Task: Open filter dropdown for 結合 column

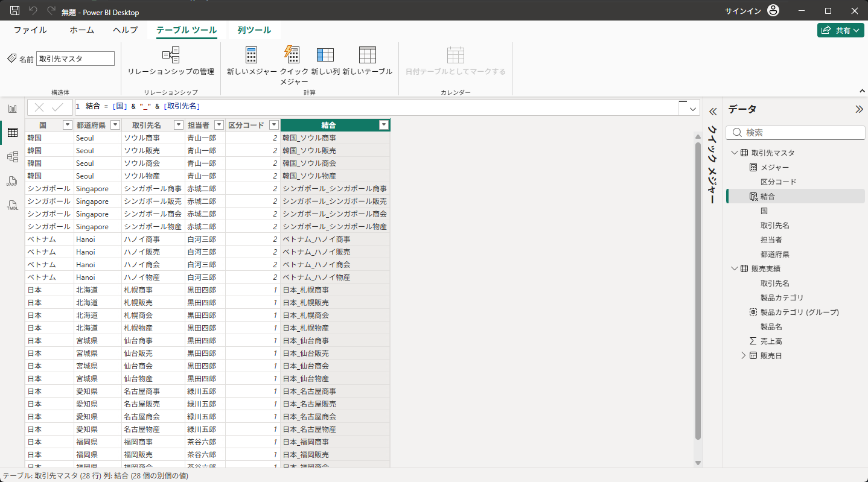Action: (384, 125)
